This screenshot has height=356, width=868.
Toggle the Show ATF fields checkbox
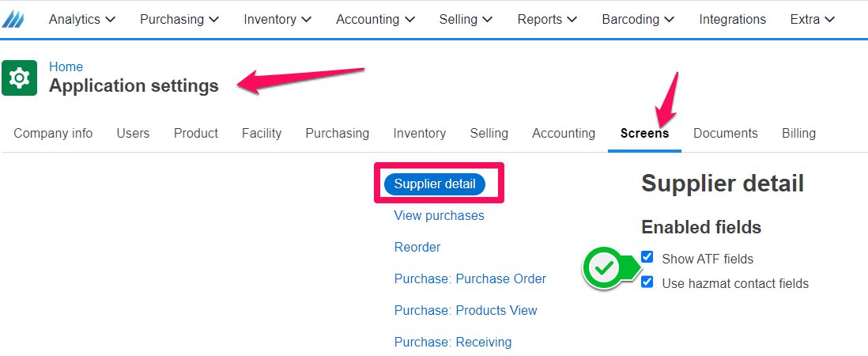[x=647, y=257]
